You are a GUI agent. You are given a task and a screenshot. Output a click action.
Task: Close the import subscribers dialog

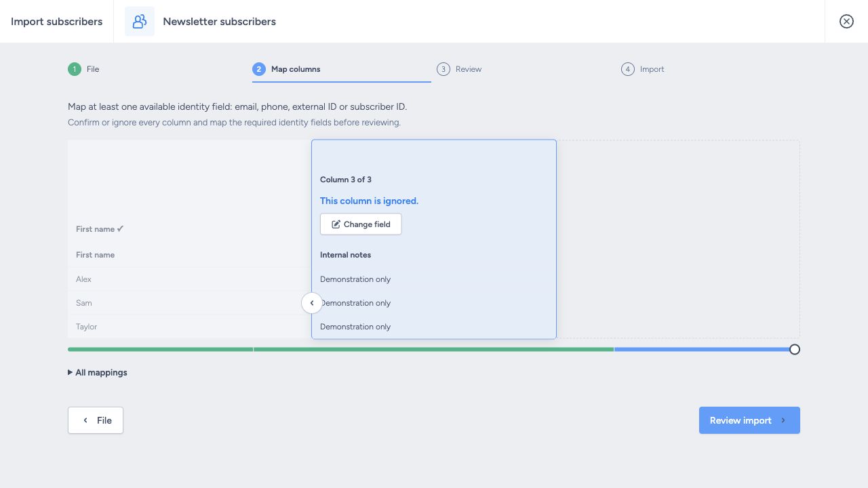[846, 22]
